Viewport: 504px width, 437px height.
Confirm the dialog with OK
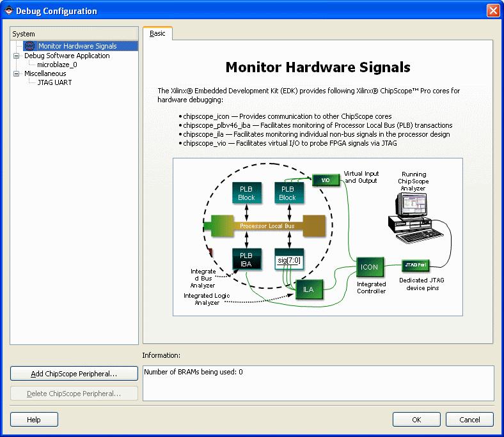coord(416,420)
